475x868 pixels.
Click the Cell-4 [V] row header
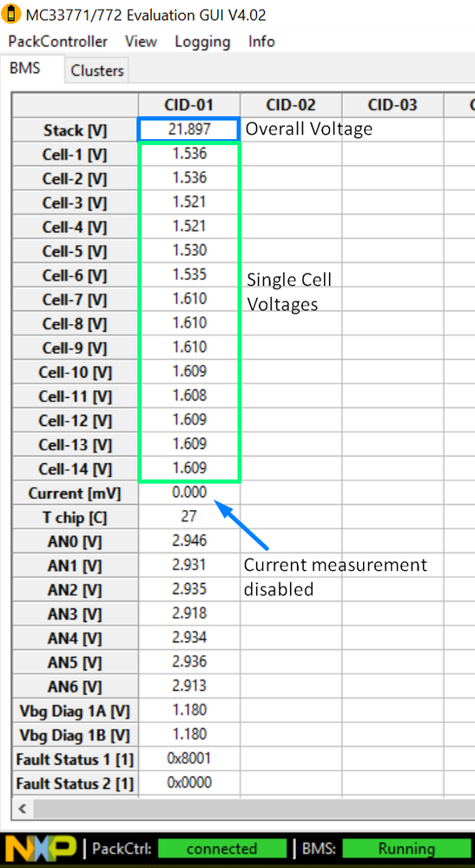click(x=76, y=227)
